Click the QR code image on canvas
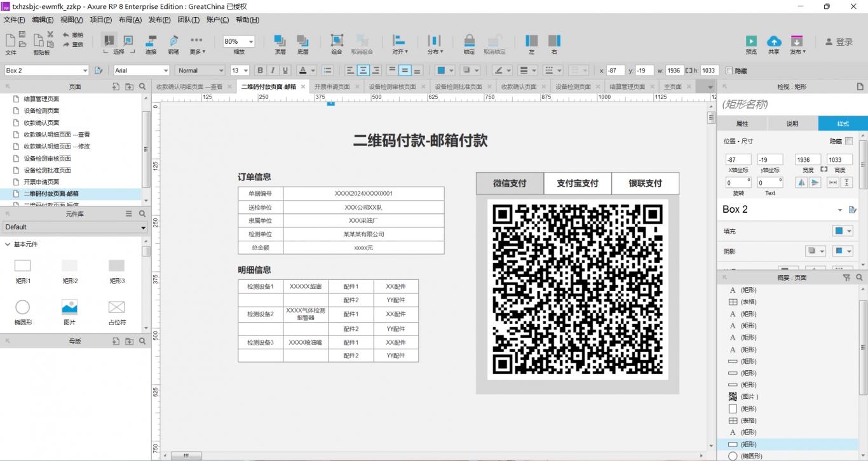868x461 pixels. (578, 290)
